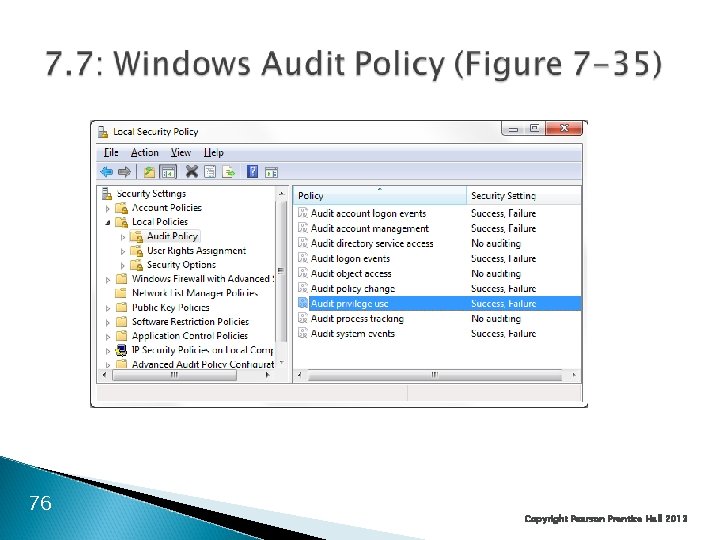
Task: Select User Rights Assignment in the tree
Action: click(196, 251)
